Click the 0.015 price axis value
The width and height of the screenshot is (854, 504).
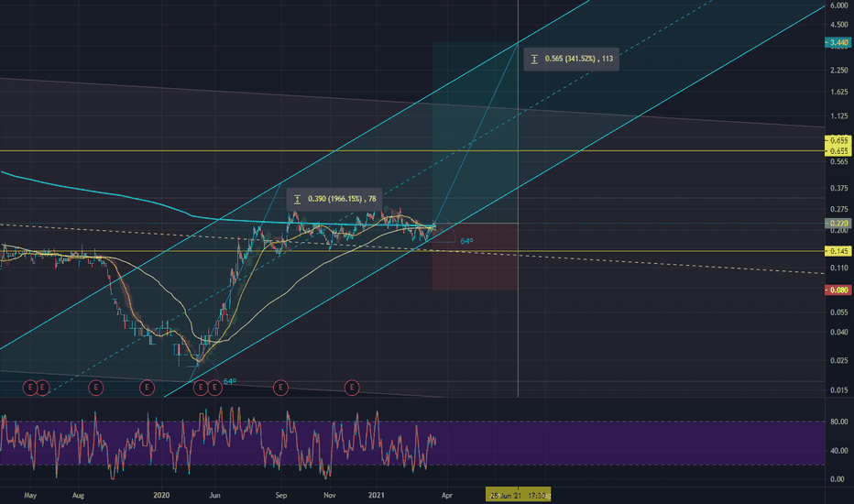(839, 390)
